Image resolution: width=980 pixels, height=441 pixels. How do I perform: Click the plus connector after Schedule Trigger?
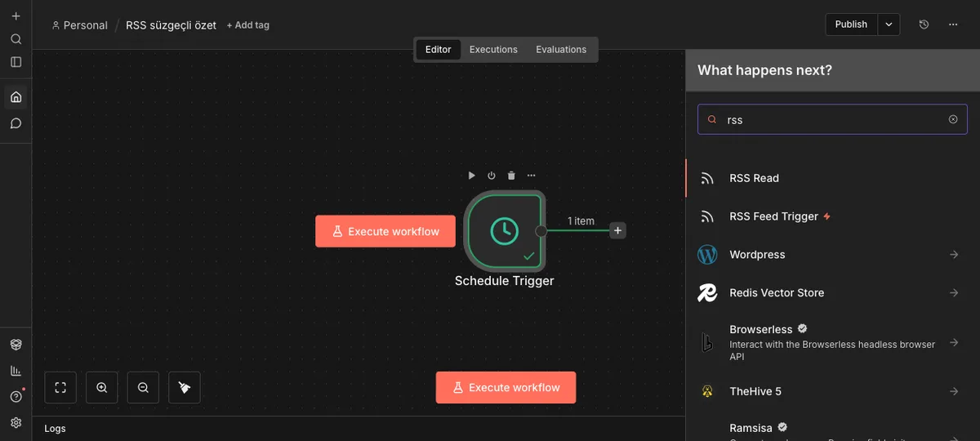[618, 231]
